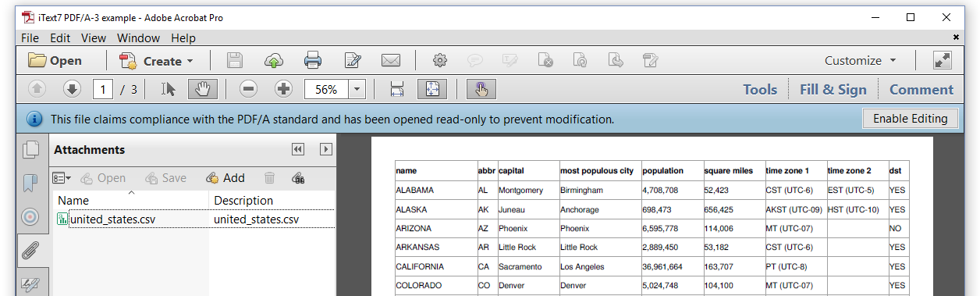Viewport: 980px width, 296px height.
Task: Open the Signatures sidebar panel icon
Action: (x=31, y=284)
